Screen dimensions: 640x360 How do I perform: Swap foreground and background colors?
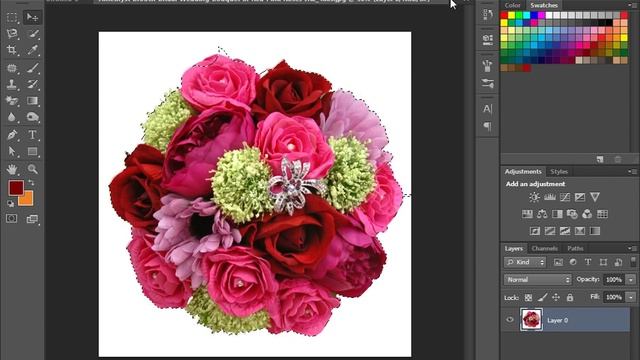(x=31, y=182)
